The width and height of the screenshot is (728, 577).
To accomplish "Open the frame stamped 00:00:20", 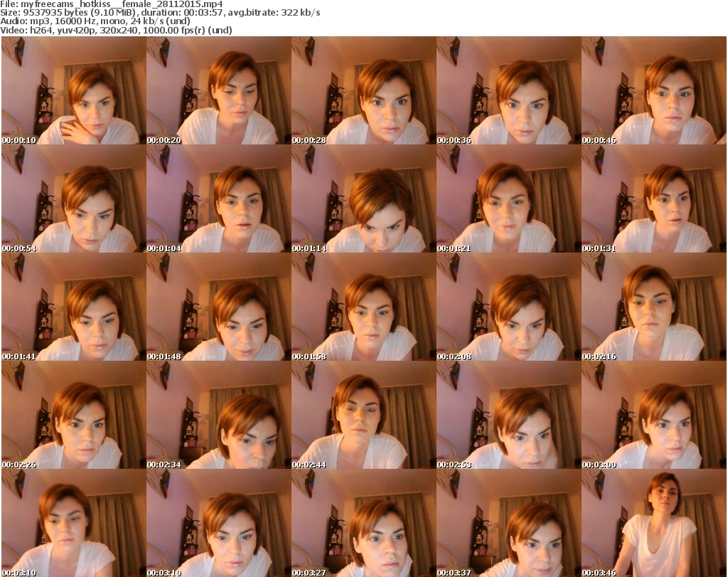I will coord(219,90).
